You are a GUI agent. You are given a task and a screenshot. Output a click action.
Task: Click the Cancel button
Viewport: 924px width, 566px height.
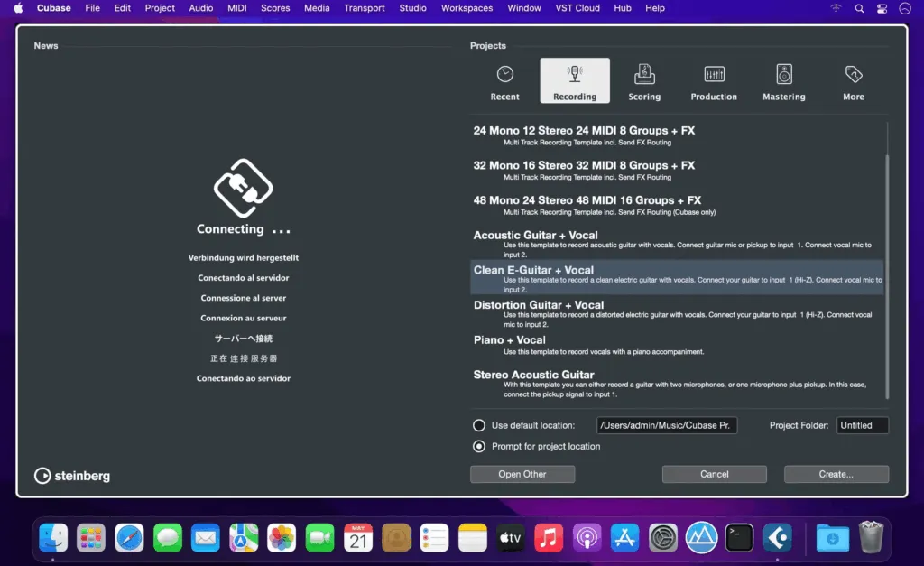tap(714, 474)
